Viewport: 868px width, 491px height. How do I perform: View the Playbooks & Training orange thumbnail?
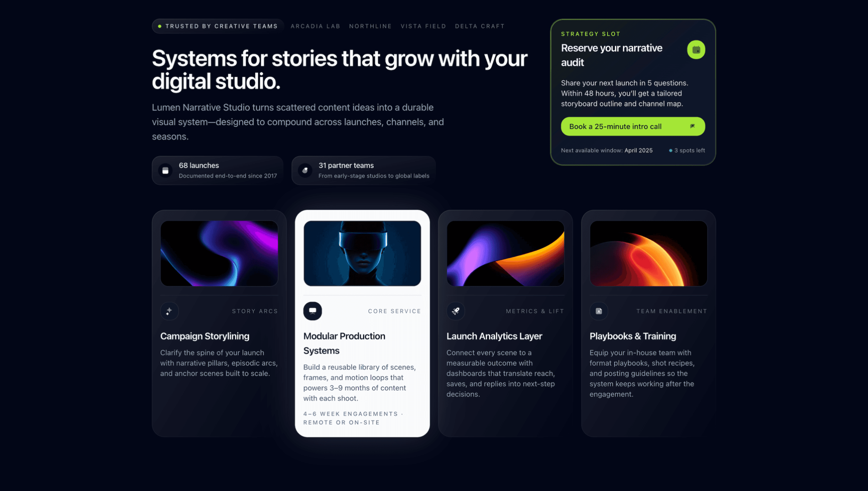[649, 253]
